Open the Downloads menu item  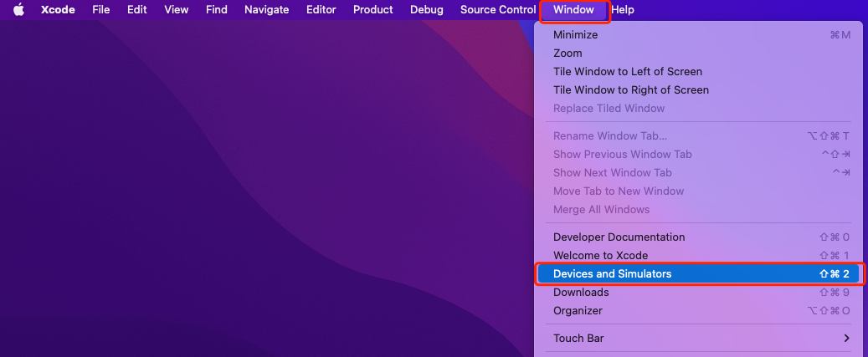click(x=581, y=293)
